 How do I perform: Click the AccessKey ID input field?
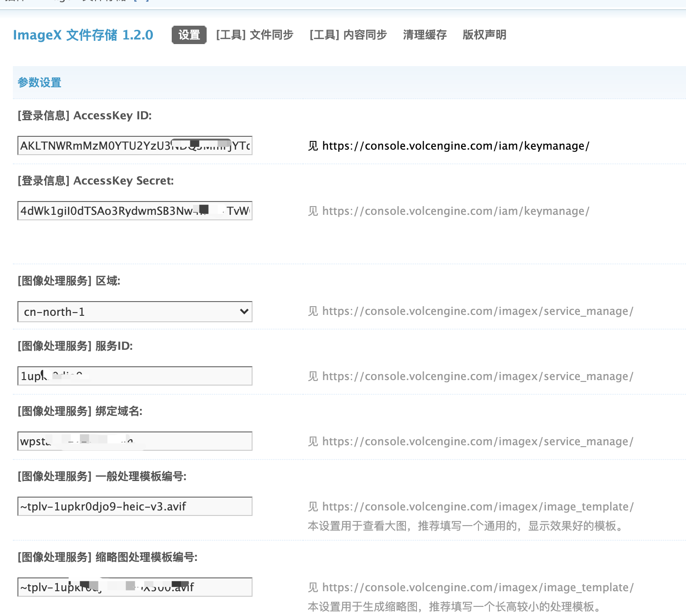coord(135,146)
